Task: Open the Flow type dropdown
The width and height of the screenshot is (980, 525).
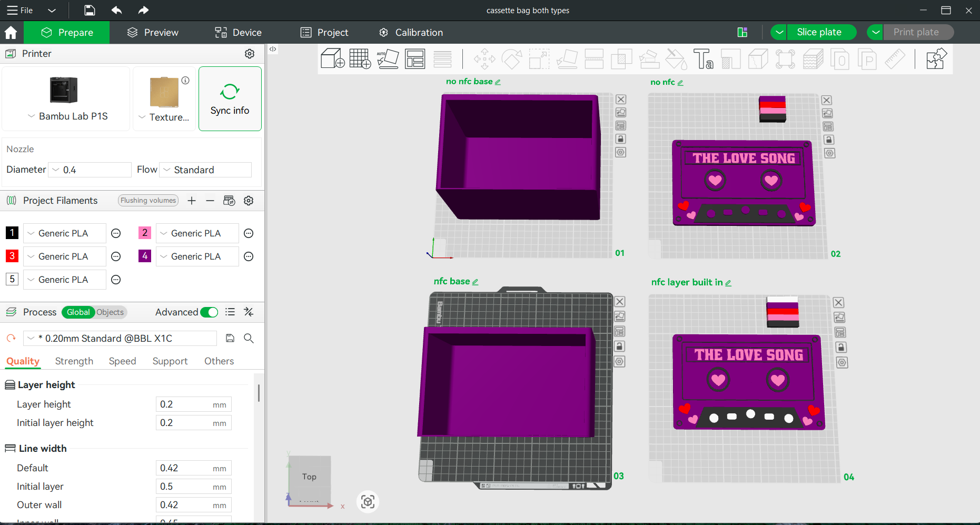Action: [x=205, y=170]
